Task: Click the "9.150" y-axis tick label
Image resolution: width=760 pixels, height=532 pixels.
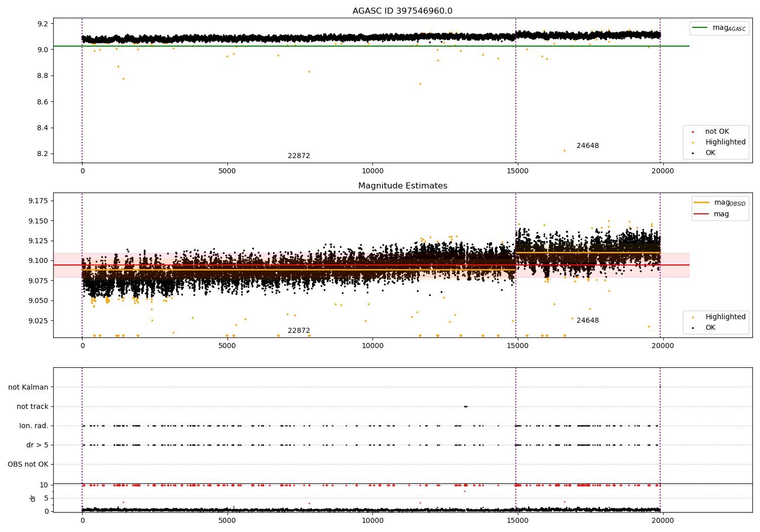Action: [x=39, y=221]
